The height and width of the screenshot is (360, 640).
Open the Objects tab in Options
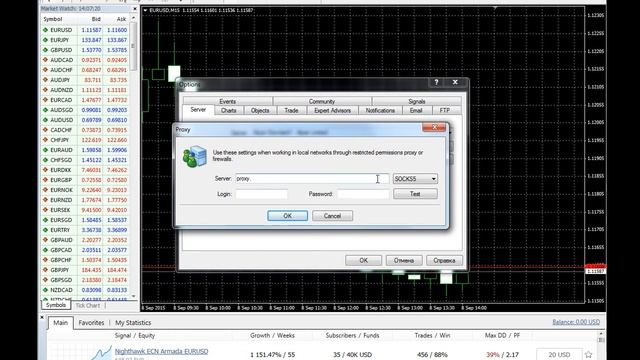tap(260, 111)
